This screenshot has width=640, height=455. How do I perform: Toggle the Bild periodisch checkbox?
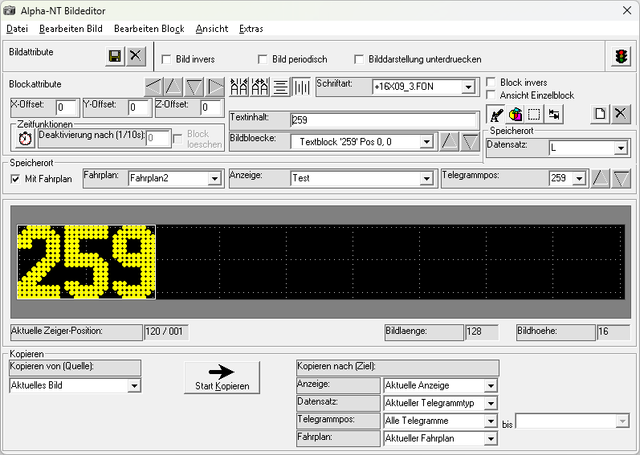point(262,60)
